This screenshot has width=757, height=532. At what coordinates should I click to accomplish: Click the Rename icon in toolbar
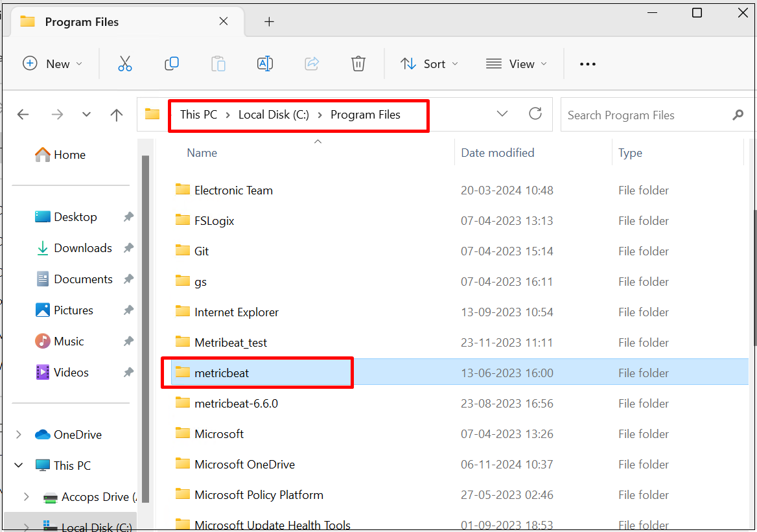click(x=264, y=64)
